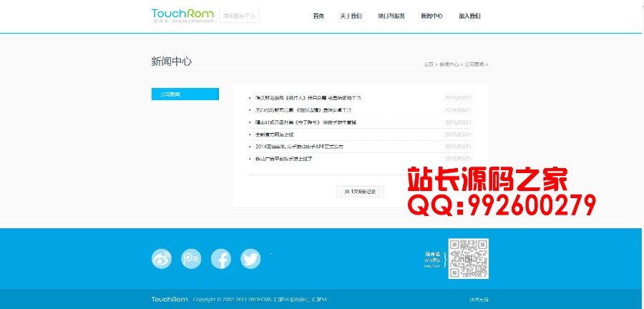
Task: Click the date on the 《纸片人》 row
Action: (459, 98)
